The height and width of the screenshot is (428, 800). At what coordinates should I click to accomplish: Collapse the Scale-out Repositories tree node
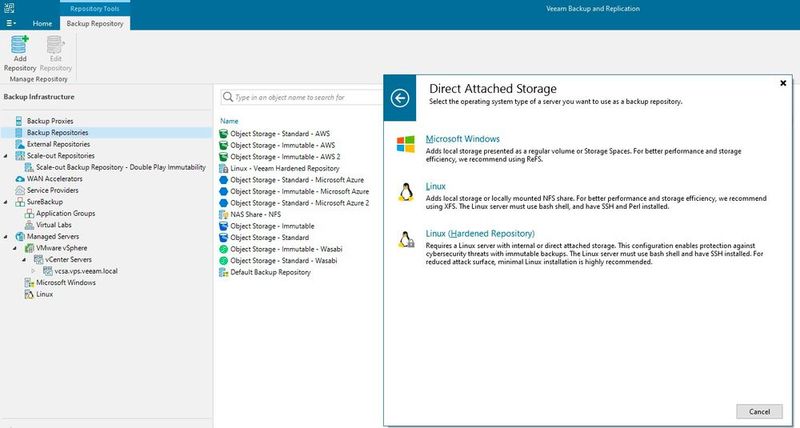click(x=6, y=156)
